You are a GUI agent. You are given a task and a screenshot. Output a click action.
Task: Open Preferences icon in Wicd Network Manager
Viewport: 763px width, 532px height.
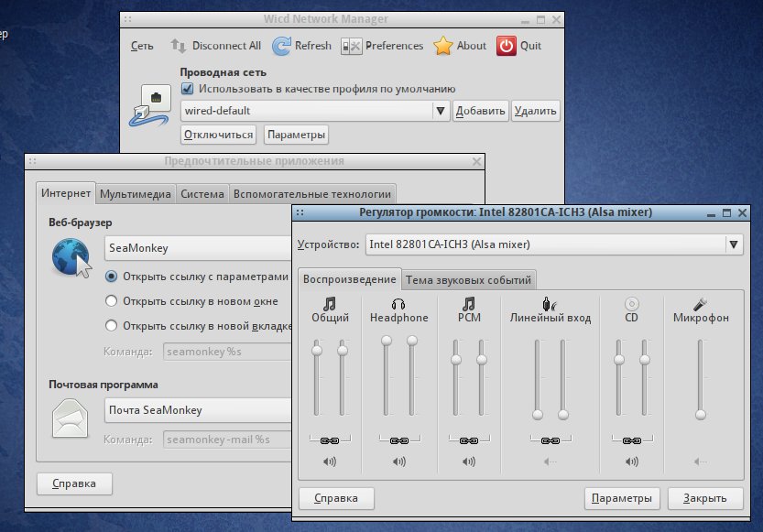point(352,46)
